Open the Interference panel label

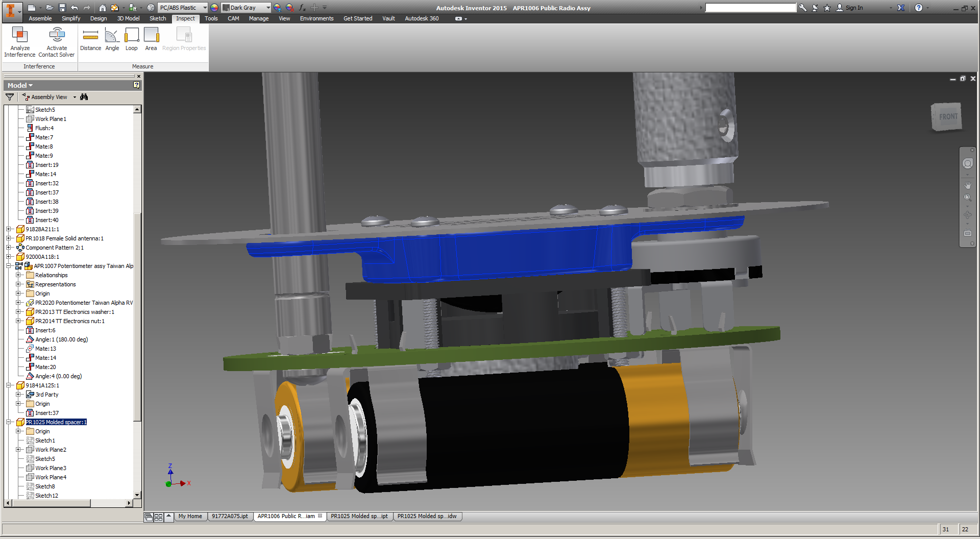point(39,66)
